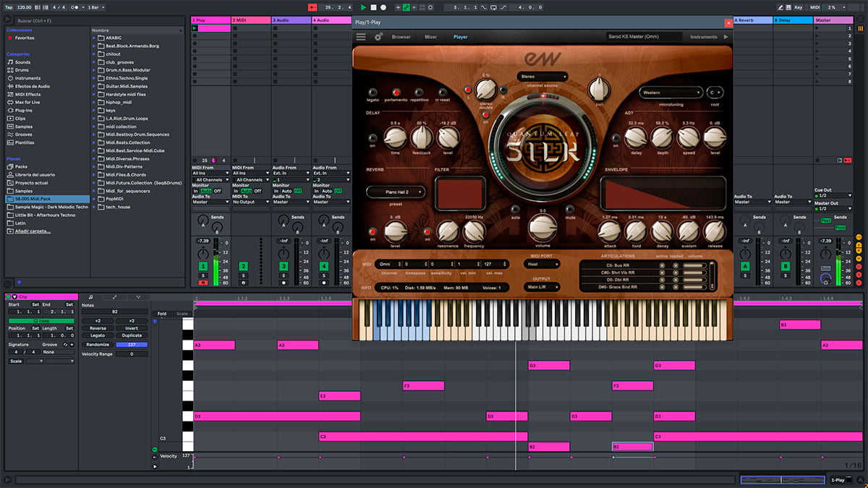Toggle the metronome in the top bar

(76, 7)
